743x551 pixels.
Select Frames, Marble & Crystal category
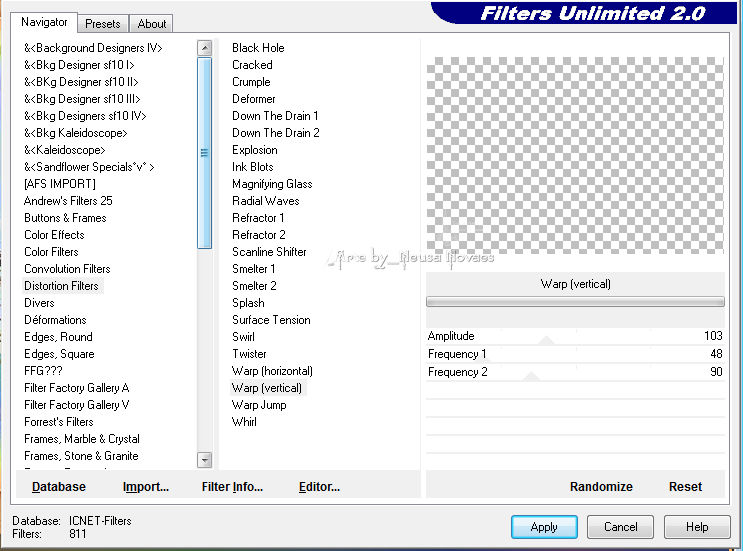point(82,439)
